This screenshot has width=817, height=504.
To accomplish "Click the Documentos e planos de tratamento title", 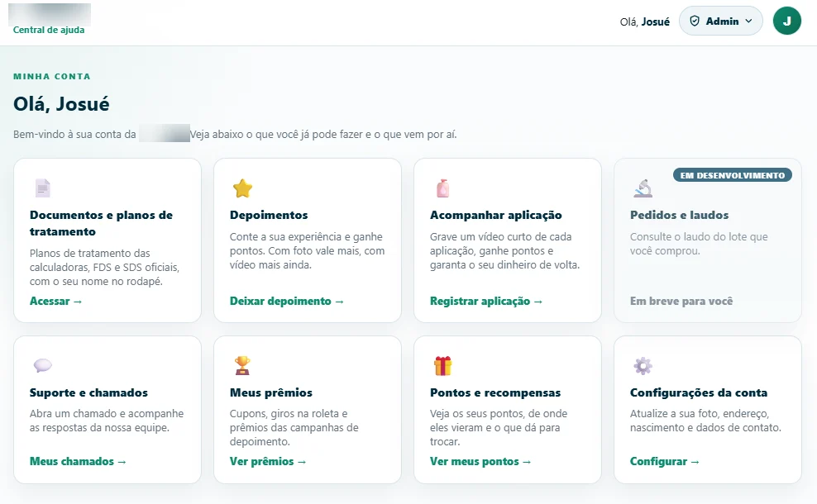I will pos(101,223).
